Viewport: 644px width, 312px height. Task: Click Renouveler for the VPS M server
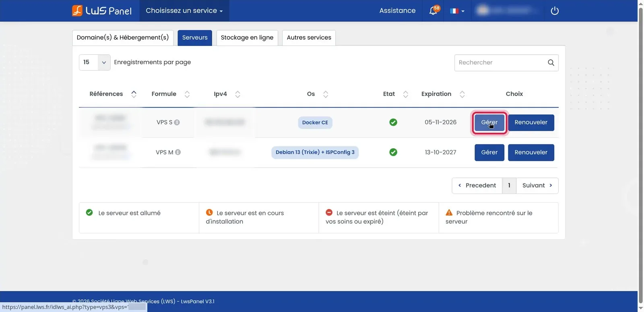(x=531, y=153)
